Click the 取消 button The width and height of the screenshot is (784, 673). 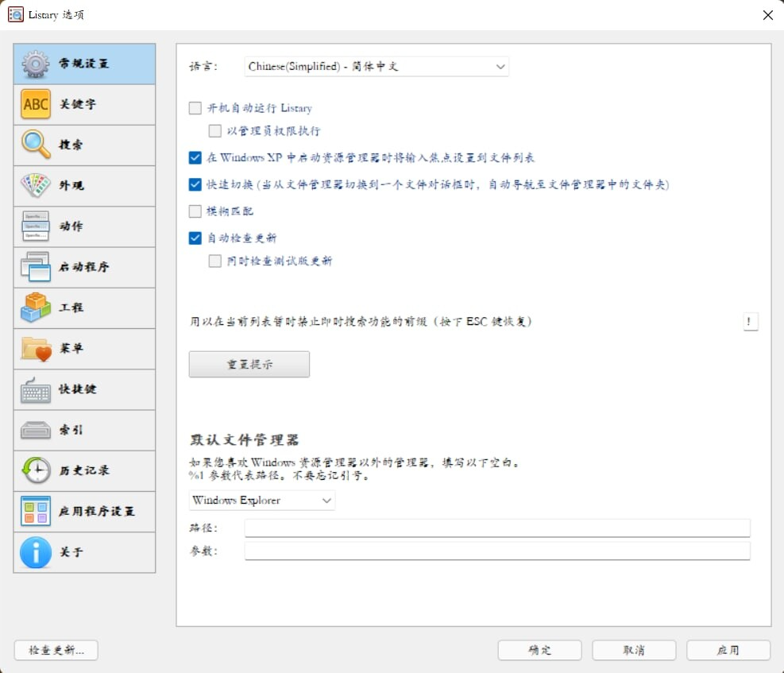click(634, 650)
